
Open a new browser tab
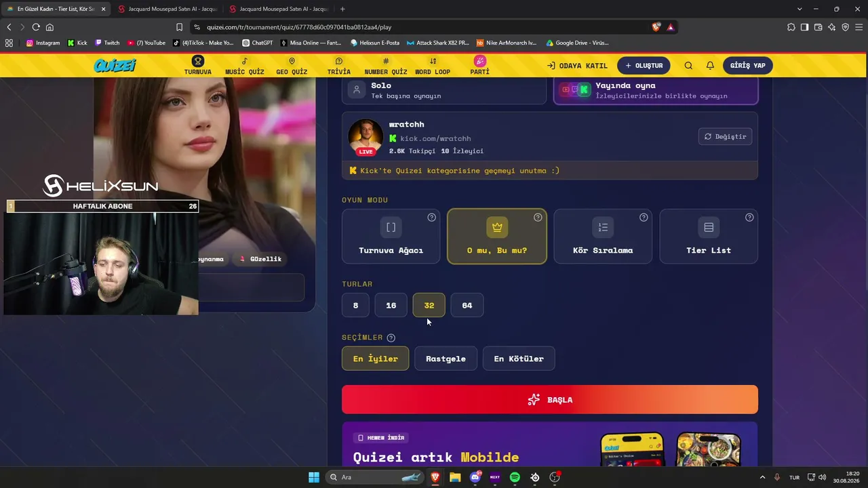point(342,9)
